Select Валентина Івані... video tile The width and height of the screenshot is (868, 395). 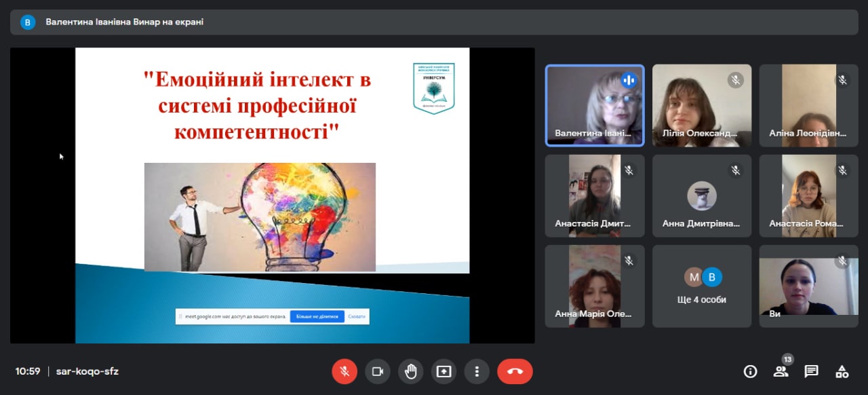[x=595, y=105]
